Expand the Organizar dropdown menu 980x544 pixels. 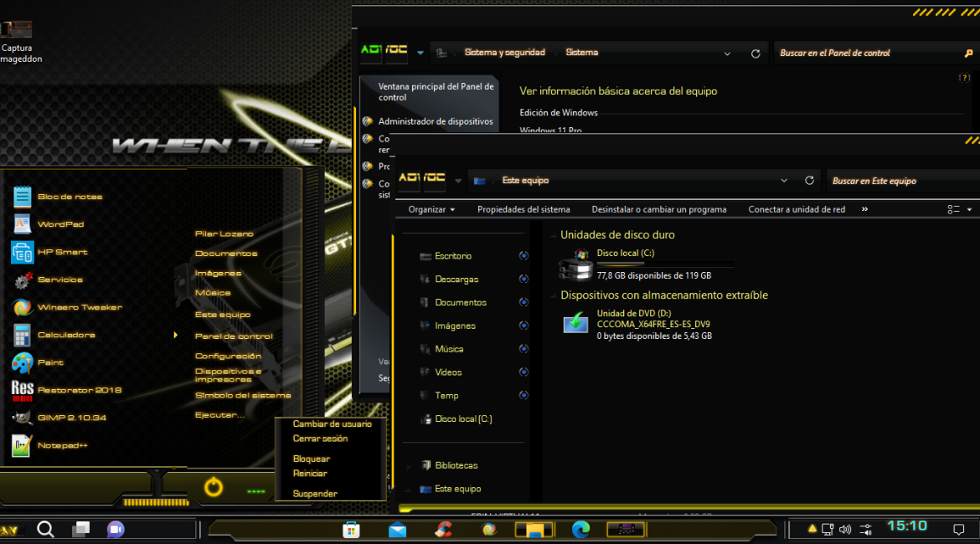tap(432, 209)
